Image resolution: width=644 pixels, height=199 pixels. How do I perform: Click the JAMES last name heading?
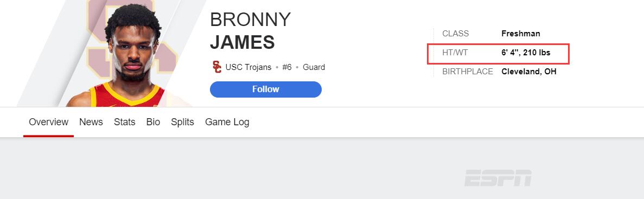click(243, 42)
